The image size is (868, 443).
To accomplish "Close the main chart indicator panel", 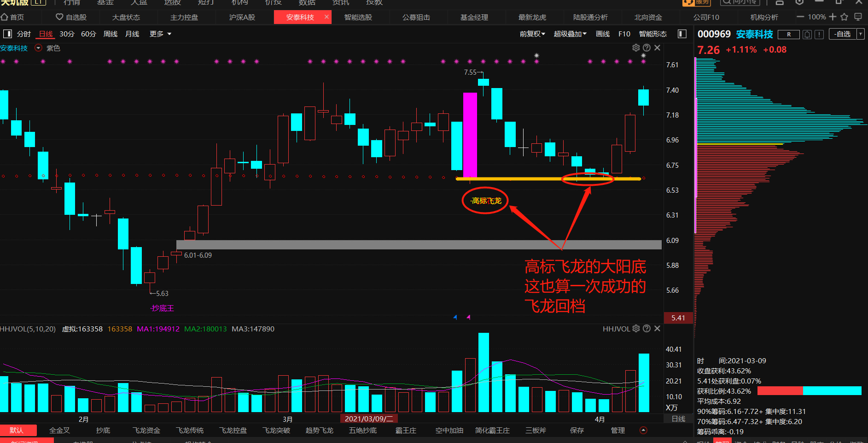I will click(x=657, y=47).
